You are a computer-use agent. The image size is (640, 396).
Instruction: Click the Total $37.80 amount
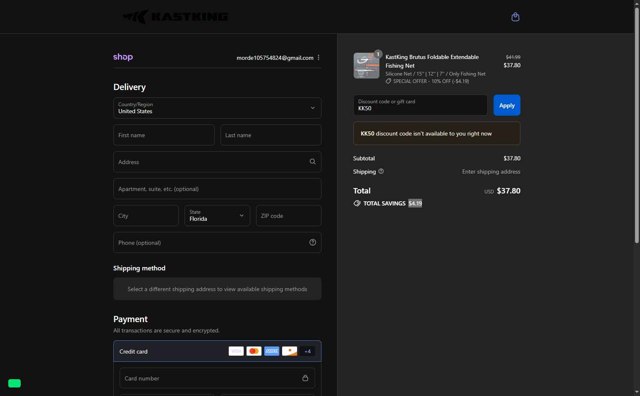(508, 191)
